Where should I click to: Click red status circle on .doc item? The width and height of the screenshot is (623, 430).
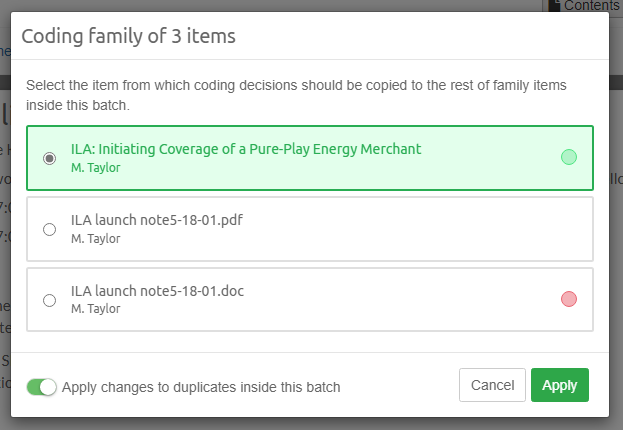click(569, 299)
